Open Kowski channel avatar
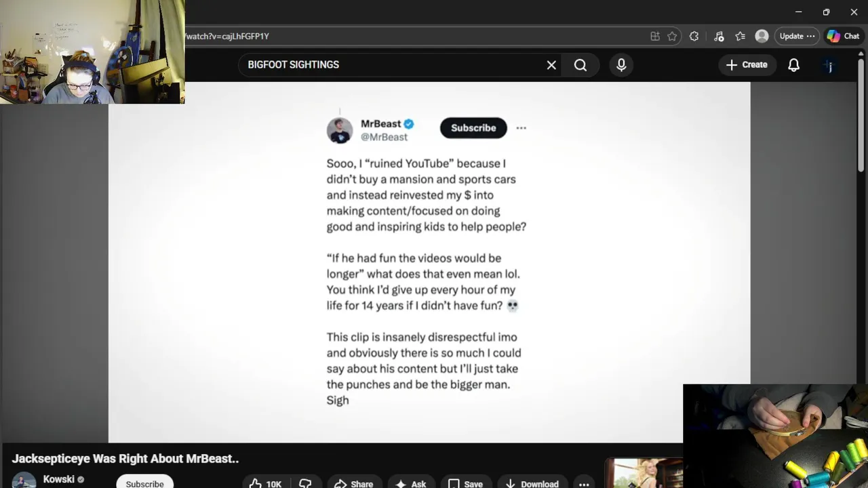The height and width of the screenshot is (488, 868). click(x=24, y=480)
